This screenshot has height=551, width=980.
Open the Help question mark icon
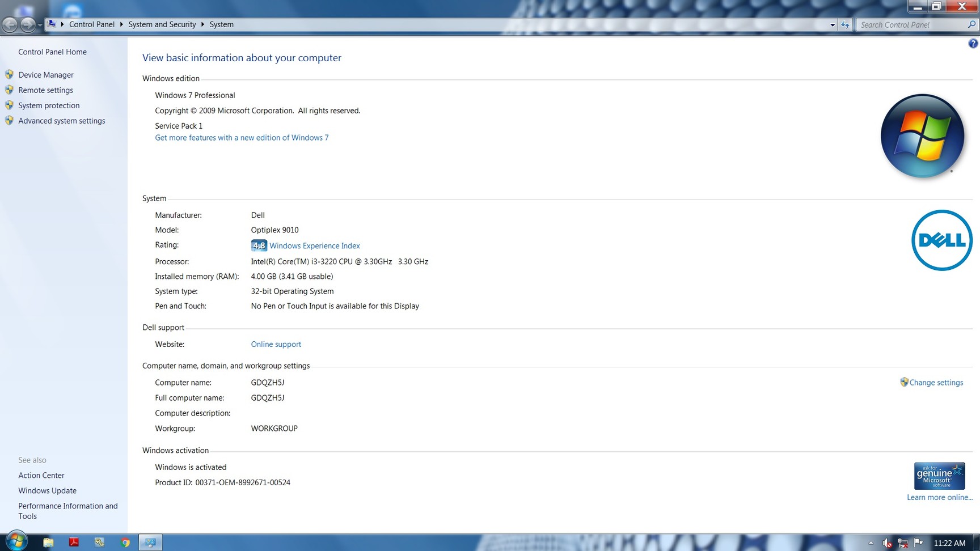click(973, 44)
